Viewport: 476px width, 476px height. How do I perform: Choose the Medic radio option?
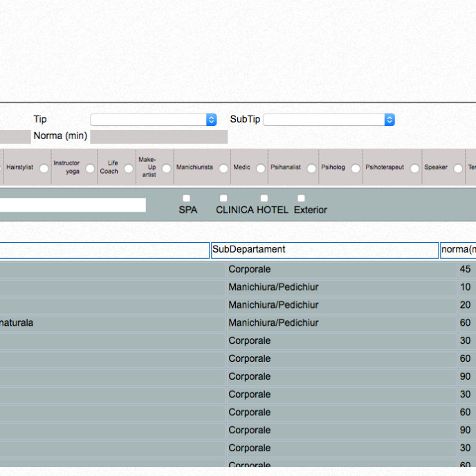[x=260, y=168]
